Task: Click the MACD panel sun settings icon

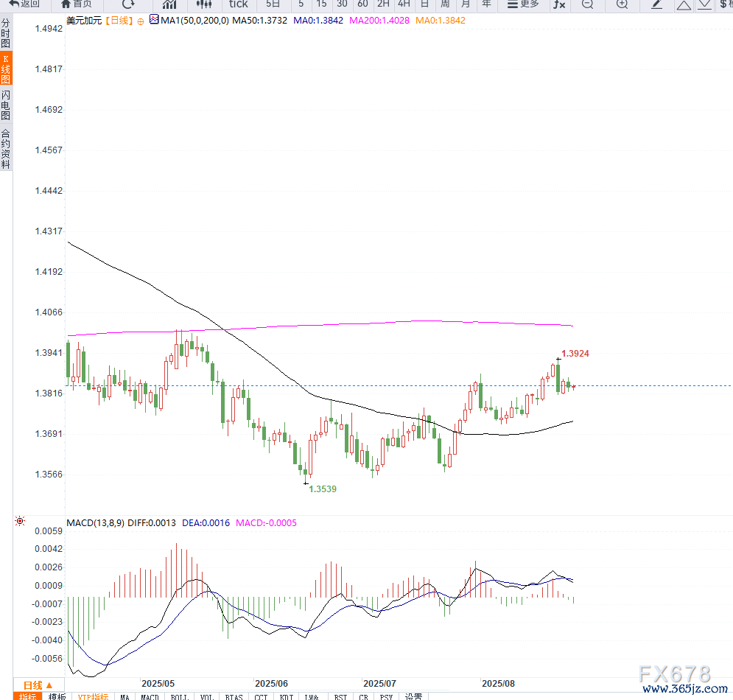Action: [19, 522]
